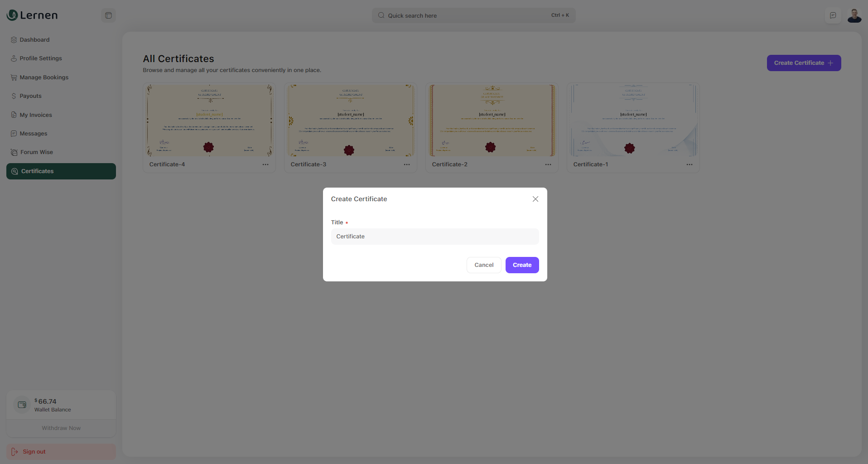Close the Create Certificate dialog

coord(535,199)
